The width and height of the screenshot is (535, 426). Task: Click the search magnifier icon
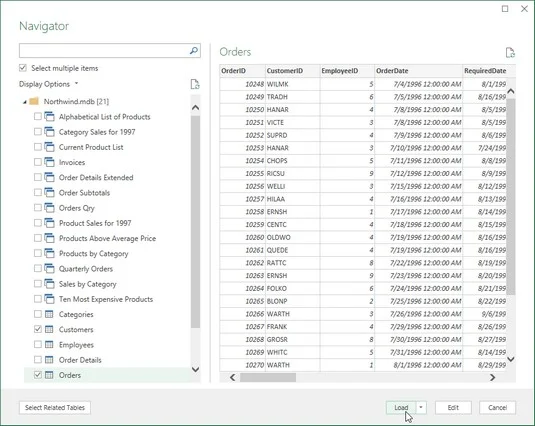tap(193, 51)
